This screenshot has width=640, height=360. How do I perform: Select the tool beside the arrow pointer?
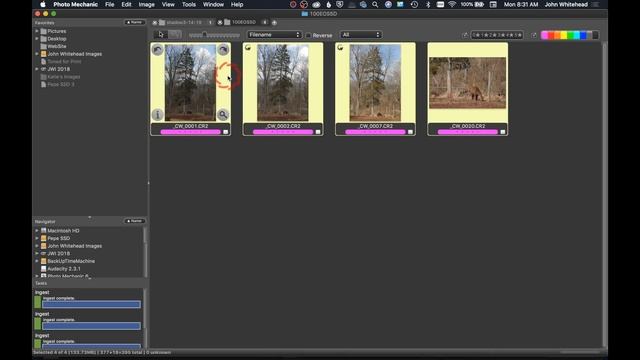(x=175, y=35)
